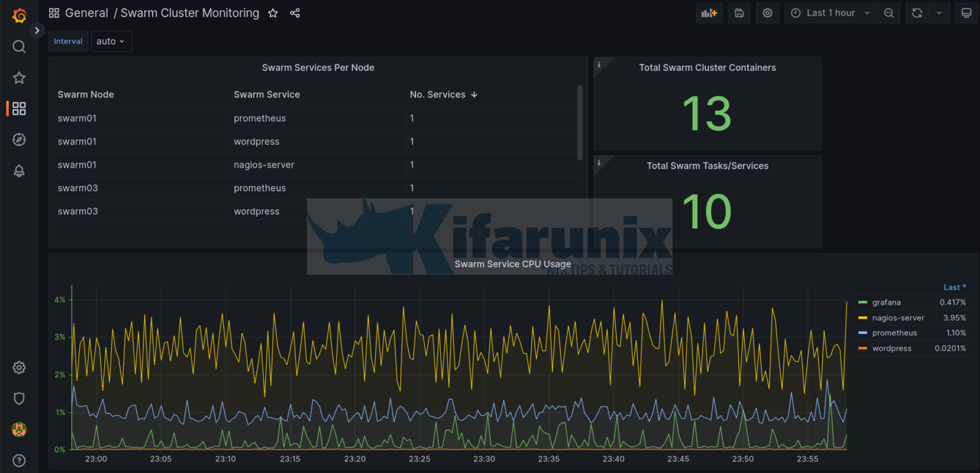
Task: Open the Alerting bell icon
Action: point(19,171)
